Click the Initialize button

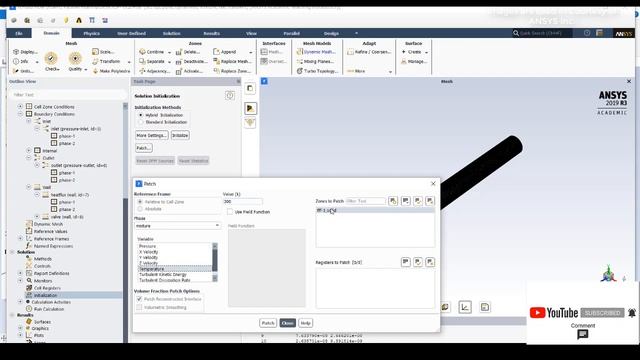click(180, 135)
